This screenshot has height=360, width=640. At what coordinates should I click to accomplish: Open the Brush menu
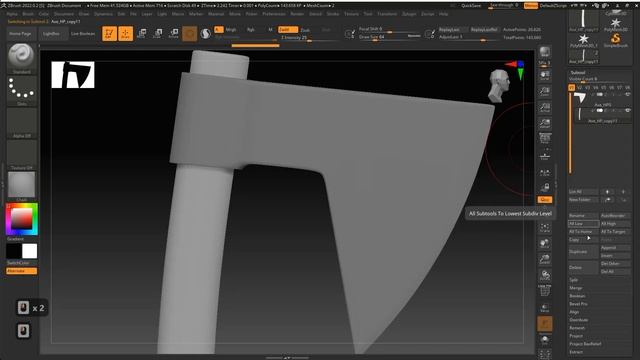28,14
